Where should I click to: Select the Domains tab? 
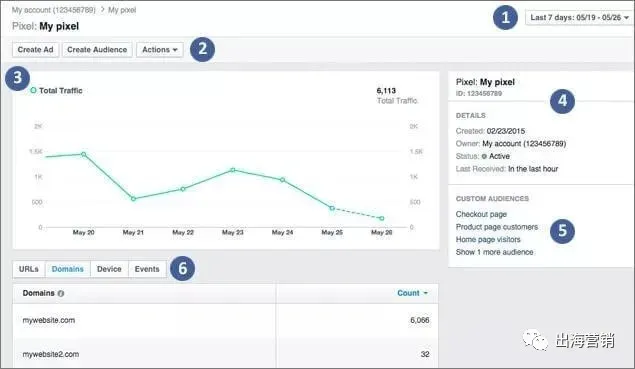[x=68, y=269]
